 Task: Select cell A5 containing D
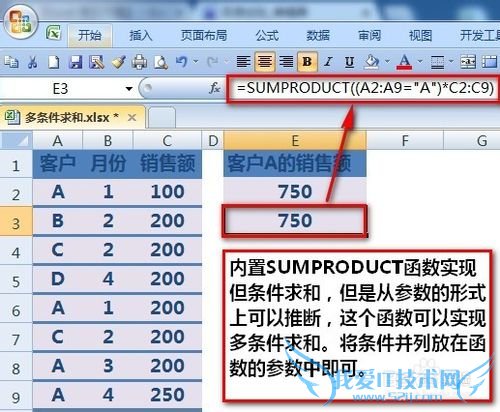(x=58, y=279)
